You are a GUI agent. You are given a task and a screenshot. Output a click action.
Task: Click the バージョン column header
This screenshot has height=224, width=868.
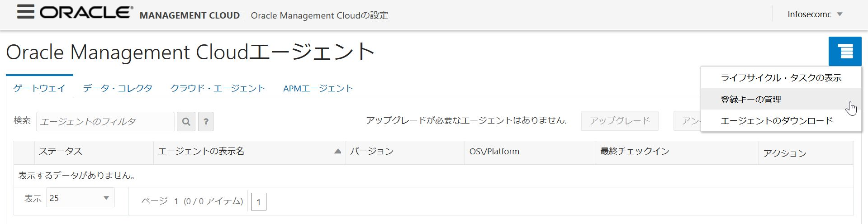tap(405, 152)
